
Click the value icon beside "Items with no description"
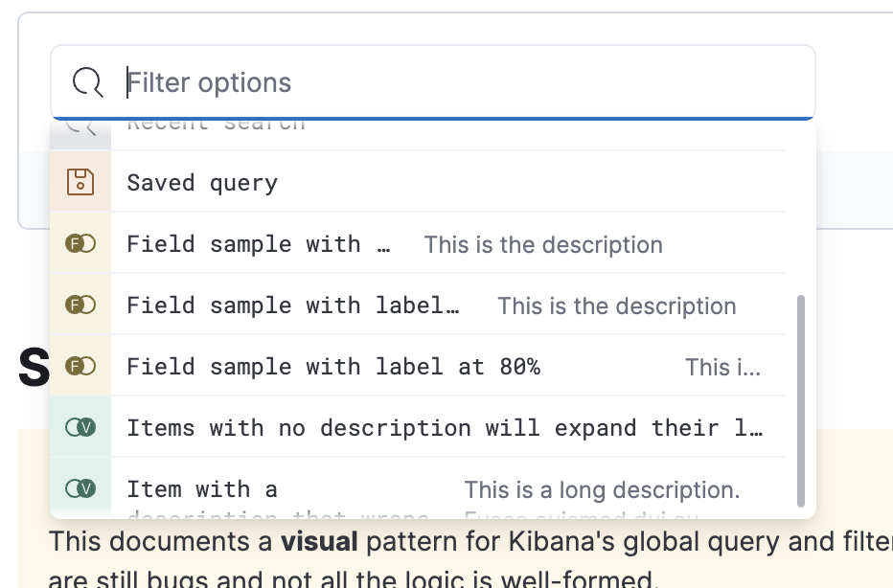[x=80, y=428]
